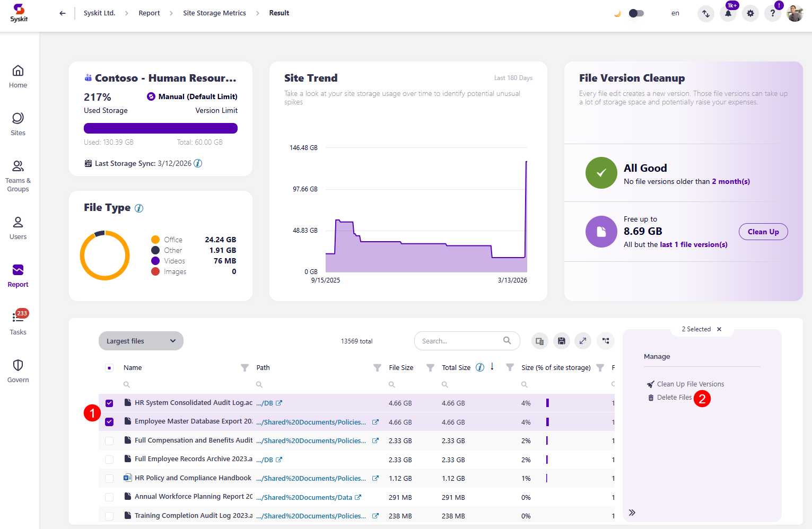Type in the file search field

tap(461, 341)
